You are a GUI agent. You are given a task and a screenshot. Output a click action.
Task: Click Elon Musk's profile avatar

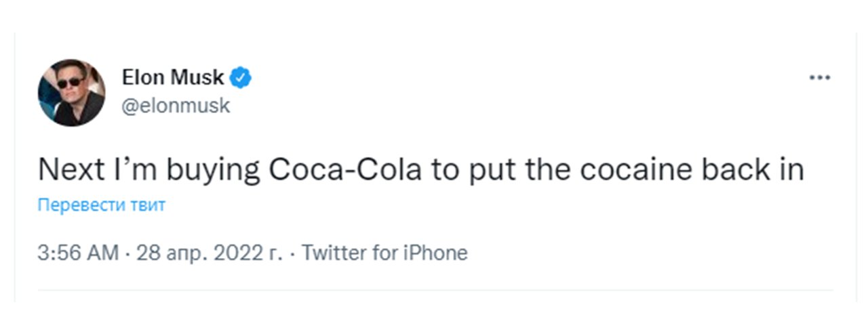[x=72, y=92]
